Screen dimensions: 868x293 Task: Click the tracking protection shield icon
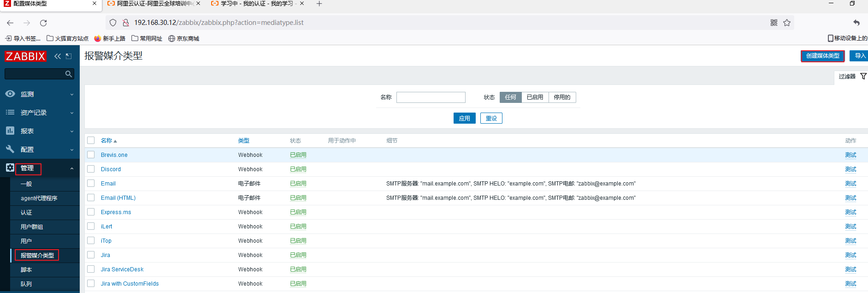click(x=113, y=23)
